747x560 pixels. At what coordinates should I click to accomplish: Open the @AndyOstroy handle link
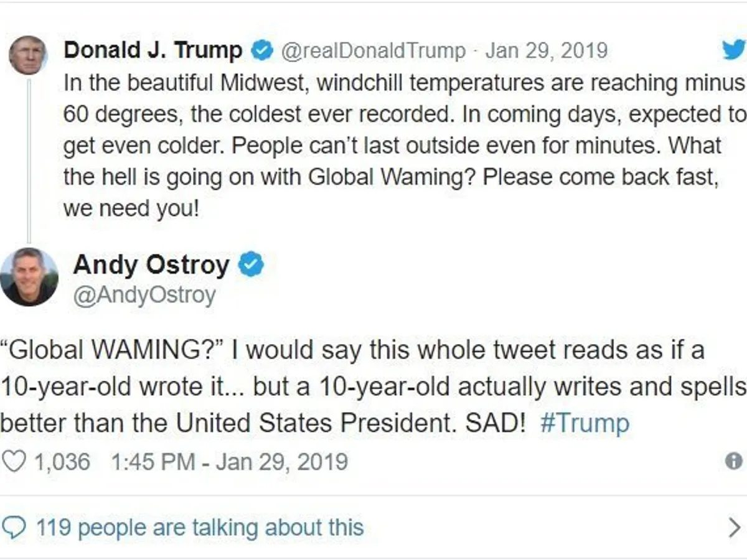coord(144,295)
